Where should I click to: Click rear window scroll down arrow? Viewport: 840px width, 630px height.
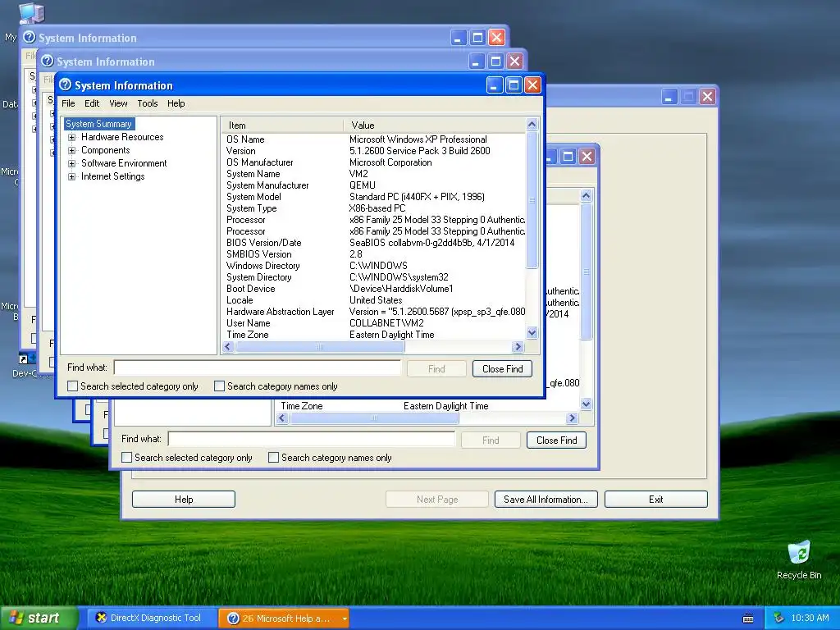point(586,404)
